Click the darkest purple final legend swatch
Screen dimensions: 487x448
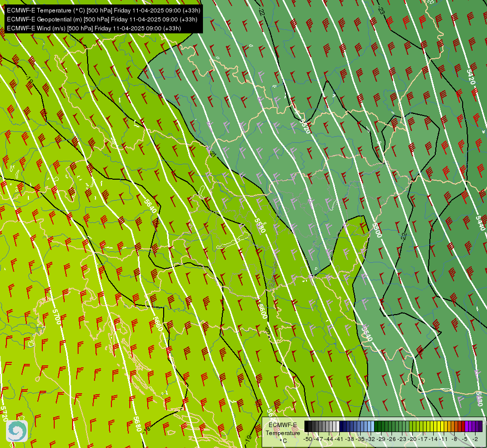click(x=481, y=426)
